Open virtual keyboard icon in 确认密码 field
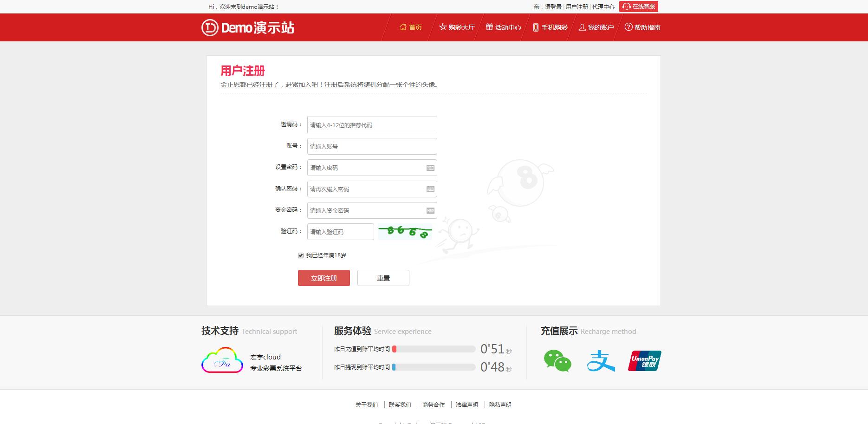This screenshot has height=424, width=868. 430,189
